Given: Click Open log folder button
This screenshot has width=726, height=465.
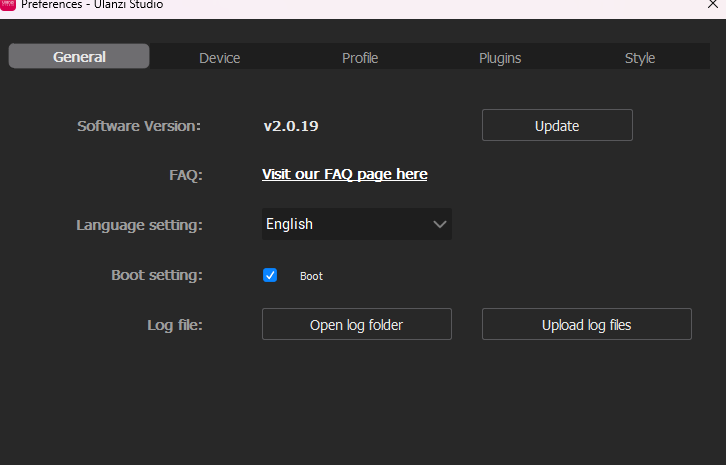Looking at the screenshot, I should (357, 324).
